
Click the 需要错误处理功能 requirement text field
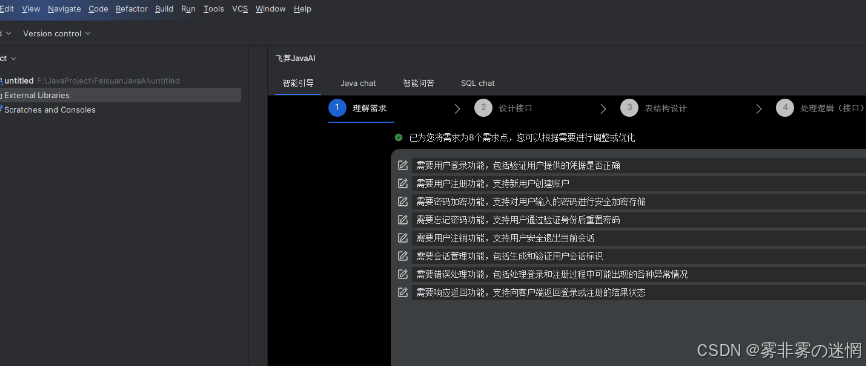(x=639, y=274)
